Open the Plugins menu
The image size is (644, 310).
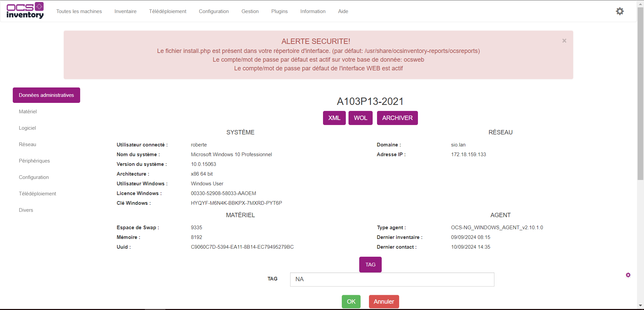(279, 11)
